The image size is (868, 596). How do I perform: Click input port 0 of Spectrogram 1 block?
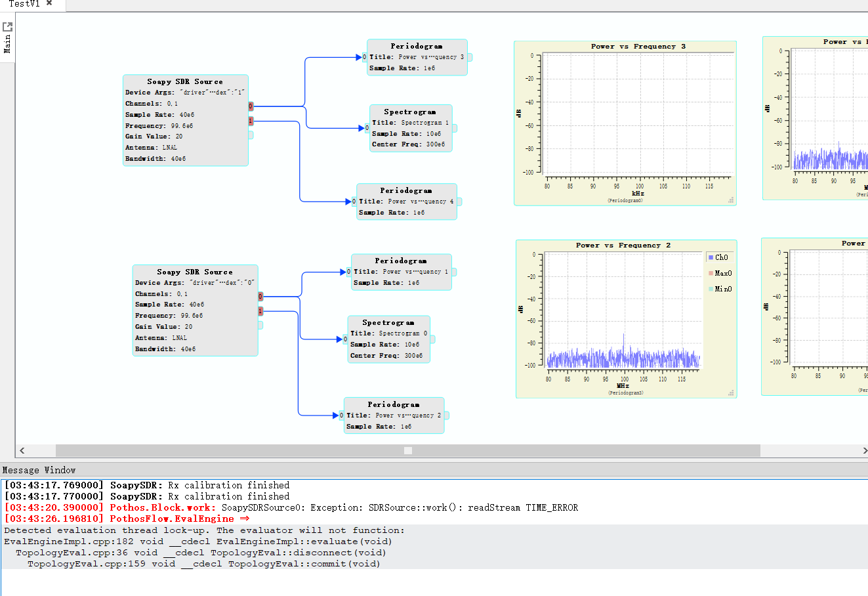click(367, 128)
